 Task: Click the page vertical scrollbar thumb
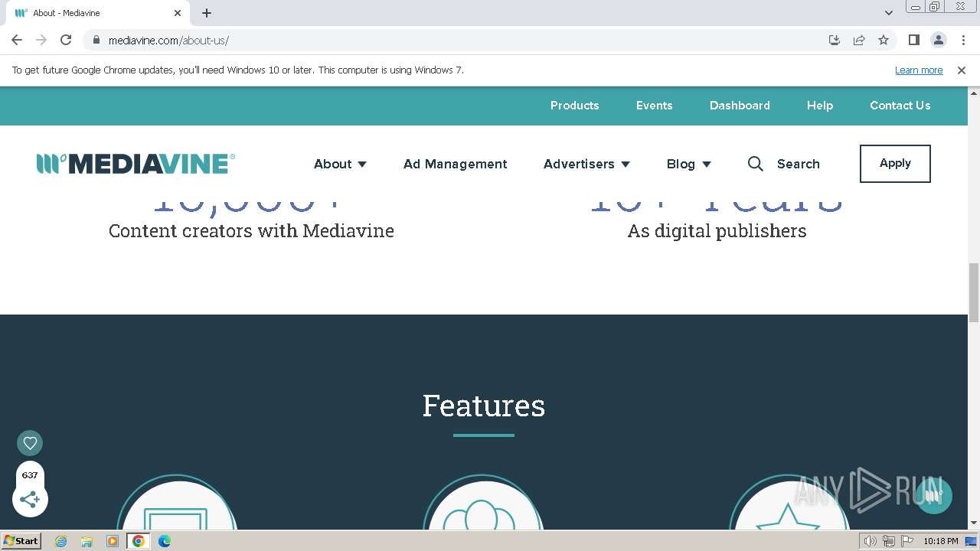coord(974,292)
